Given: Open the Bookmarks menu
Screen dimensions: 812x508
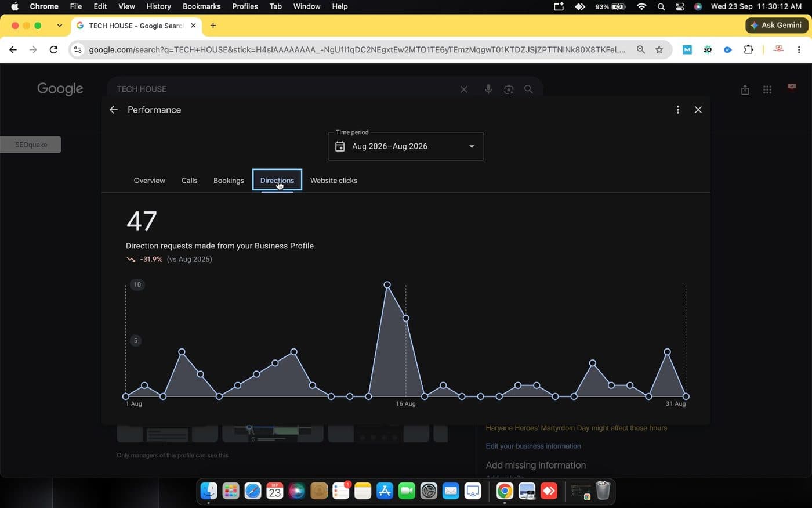Looking at the screenshot, I should click(x=201, y=6).
